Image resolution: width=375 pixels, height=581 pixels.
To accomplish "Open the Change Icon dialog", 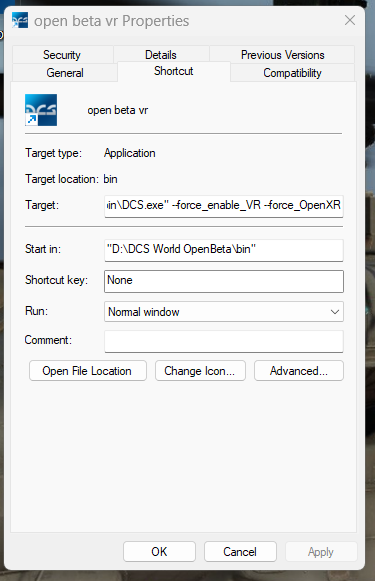I will pos(200,371).
